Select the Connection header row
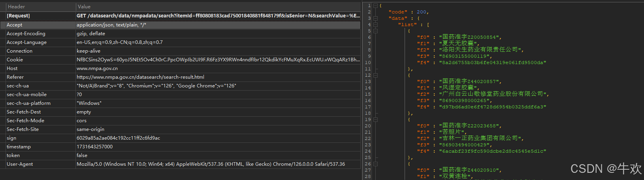Screen dimensions: 644x180 [x=180, y=51]
